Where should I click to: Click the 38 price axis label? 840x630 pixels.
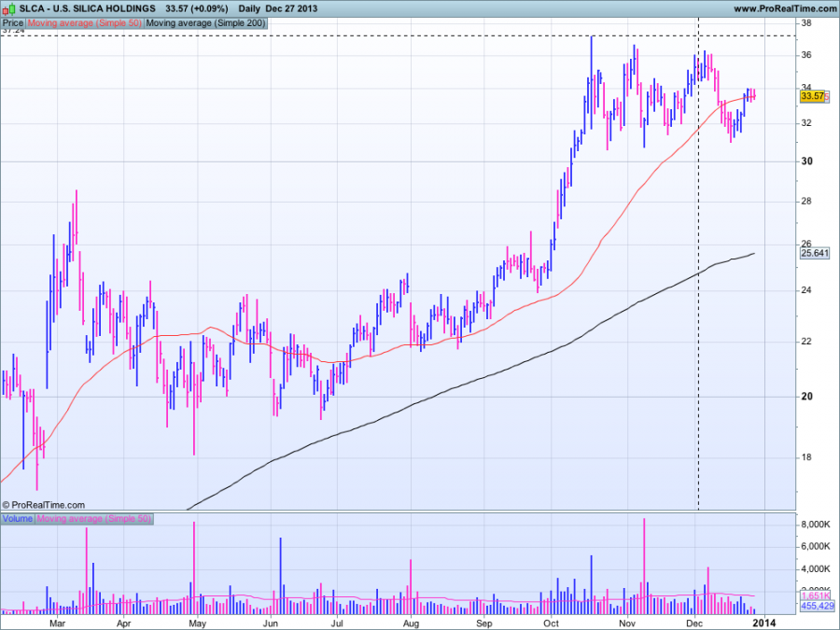point(806,23)
